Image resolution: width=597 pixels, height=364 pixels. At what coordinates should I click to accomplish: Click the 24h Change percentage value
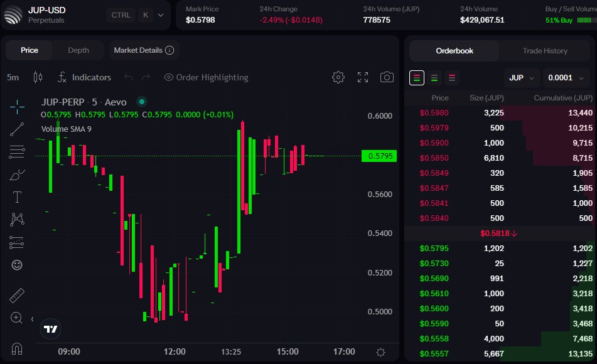coord(291,20)
